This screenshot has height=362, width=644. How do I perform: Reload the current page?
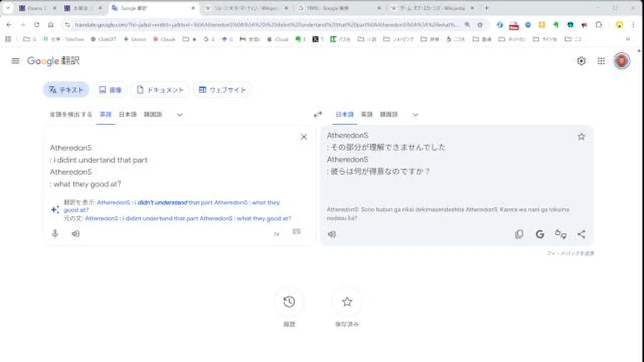point(37,25)
